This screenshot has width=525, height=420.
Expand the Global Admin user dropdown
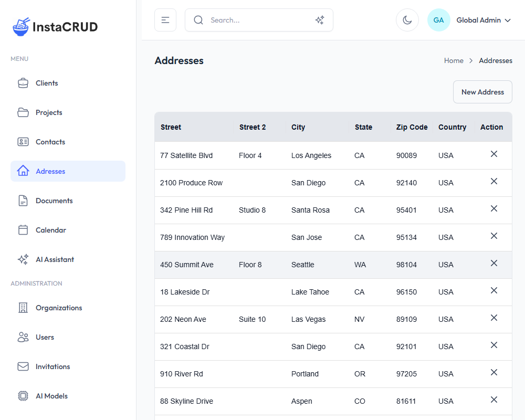click(484, 20)
